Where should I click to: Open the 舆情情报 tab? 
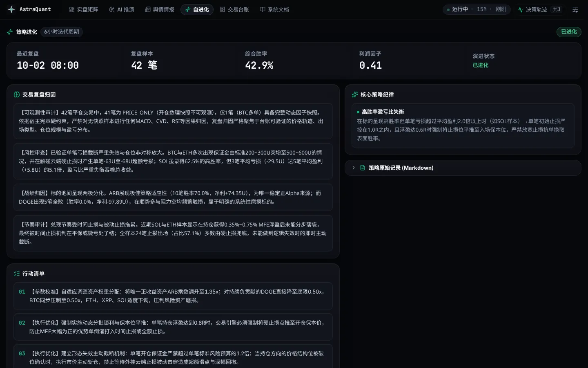(x=160, y=9)
